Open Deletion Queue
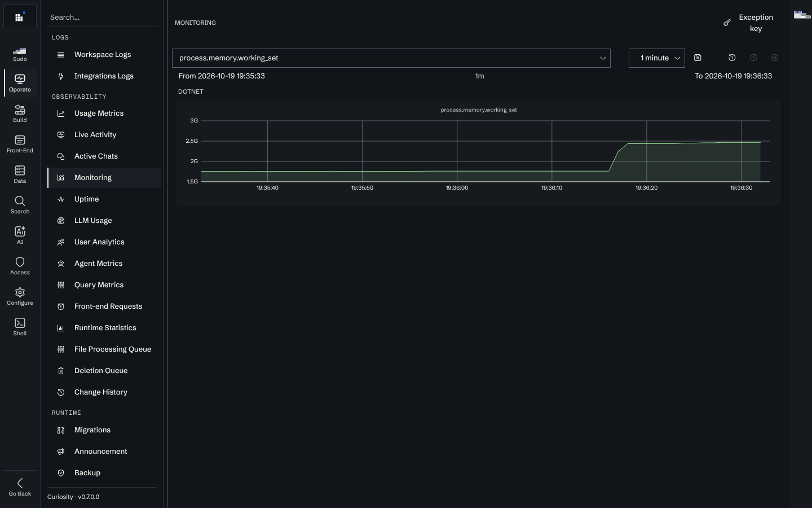Screen dimensions: 812x508 click(x=104, y=371)
